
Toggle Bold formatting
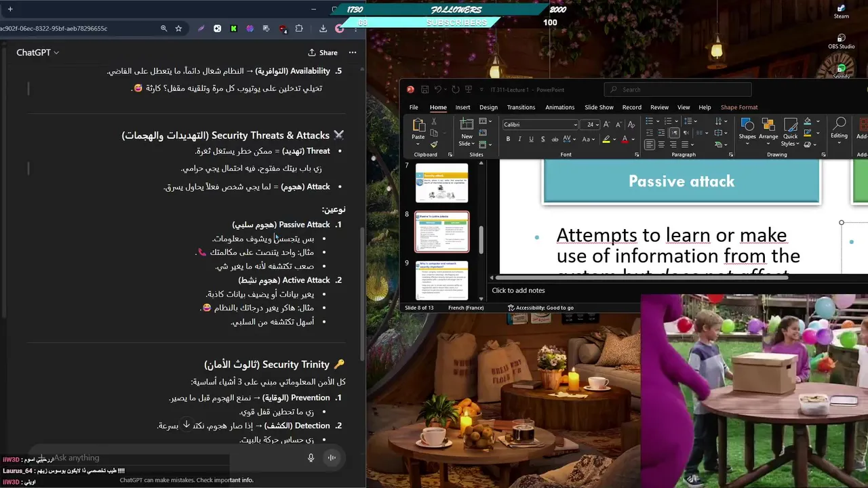tap(508, 140)
